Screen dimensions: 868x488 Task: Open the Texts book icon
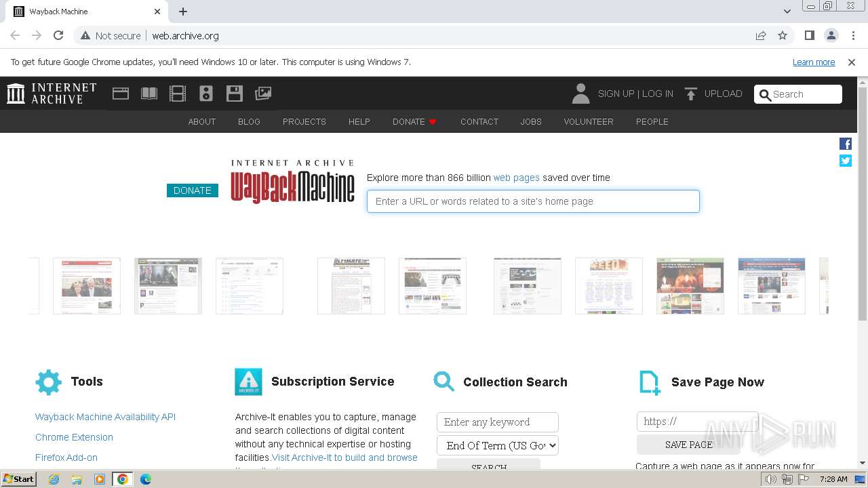pos(149,94)
